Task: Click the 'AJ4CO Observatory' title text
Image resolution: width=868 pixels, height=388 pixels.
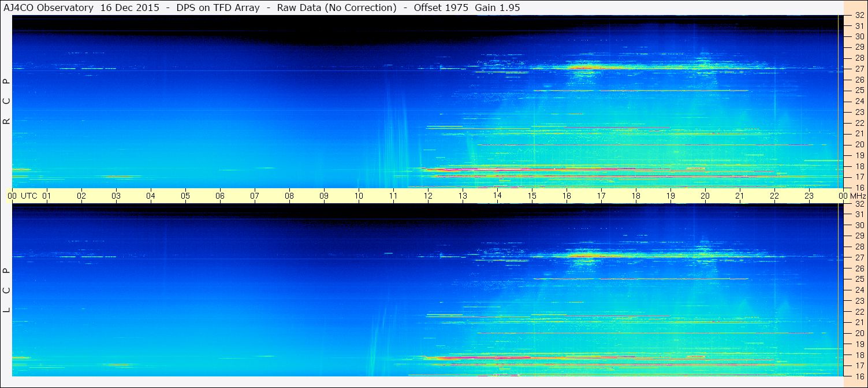Action: [x=48, y=8]
